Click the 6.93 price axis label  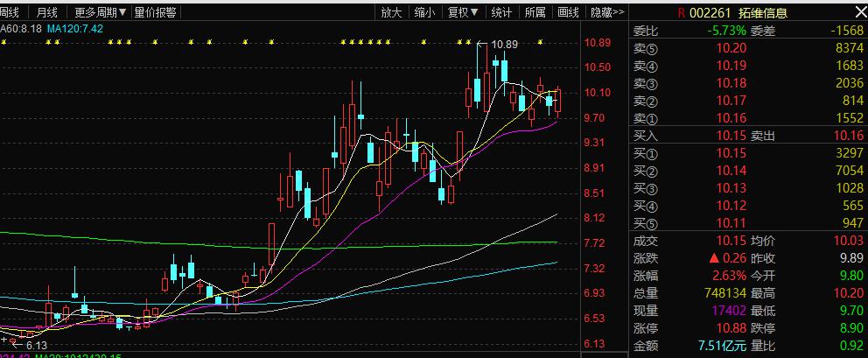tap(595, 293)
